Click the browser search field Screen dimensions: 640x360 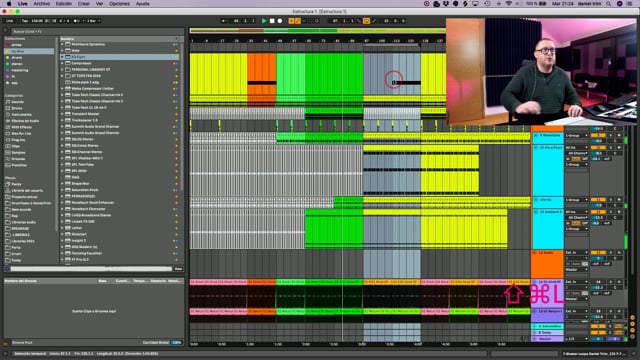(97, 31)
